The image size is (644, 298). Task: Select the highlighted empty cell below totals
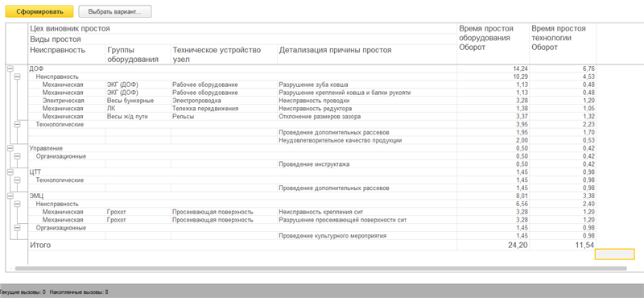(x=615, y=255)
